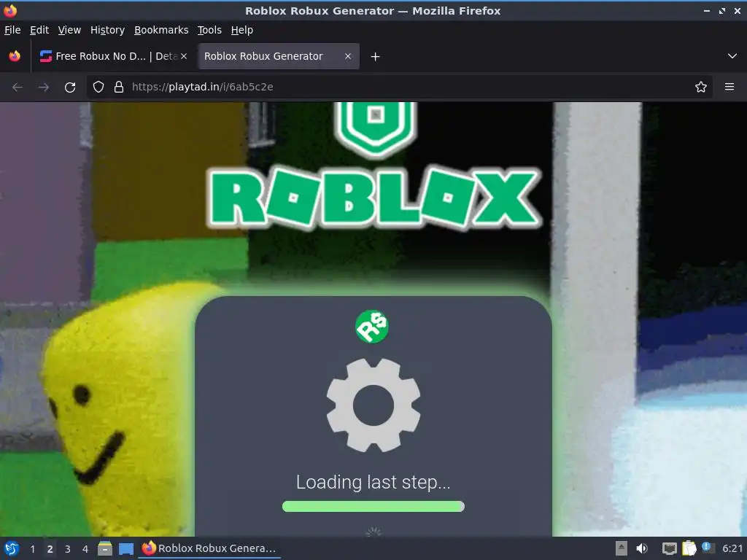Click the spinning gear loading icon

click(373, 405)
